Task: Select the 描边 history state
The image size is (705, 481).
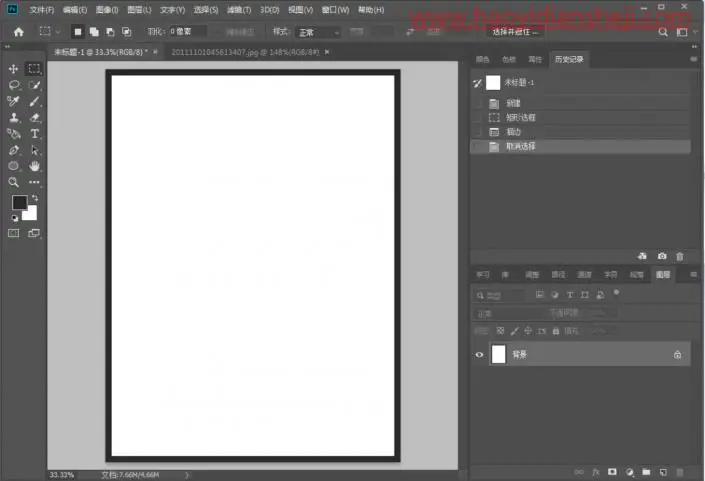Action: click(580, 132)
